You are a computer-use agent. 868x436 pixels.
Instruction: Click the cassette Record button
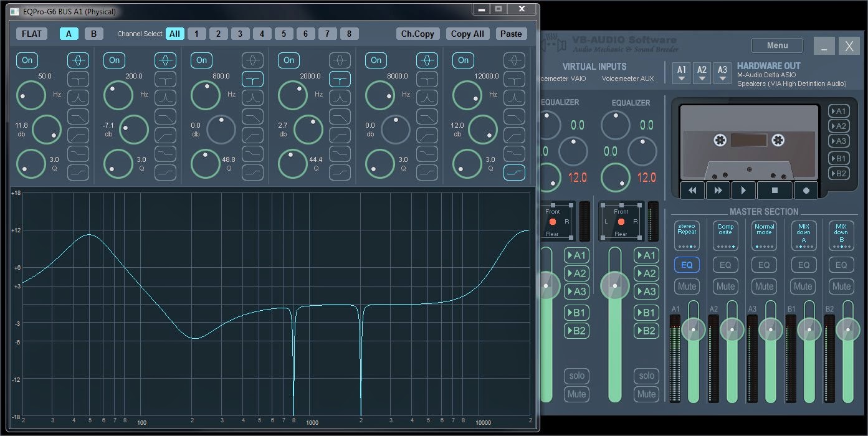pos(806,191)
